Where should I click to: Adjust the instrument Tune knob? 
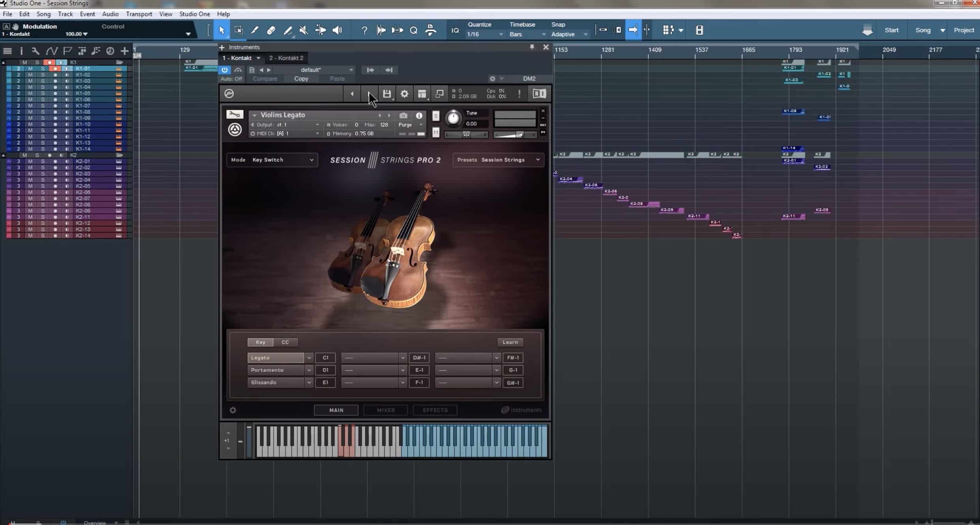453,118
